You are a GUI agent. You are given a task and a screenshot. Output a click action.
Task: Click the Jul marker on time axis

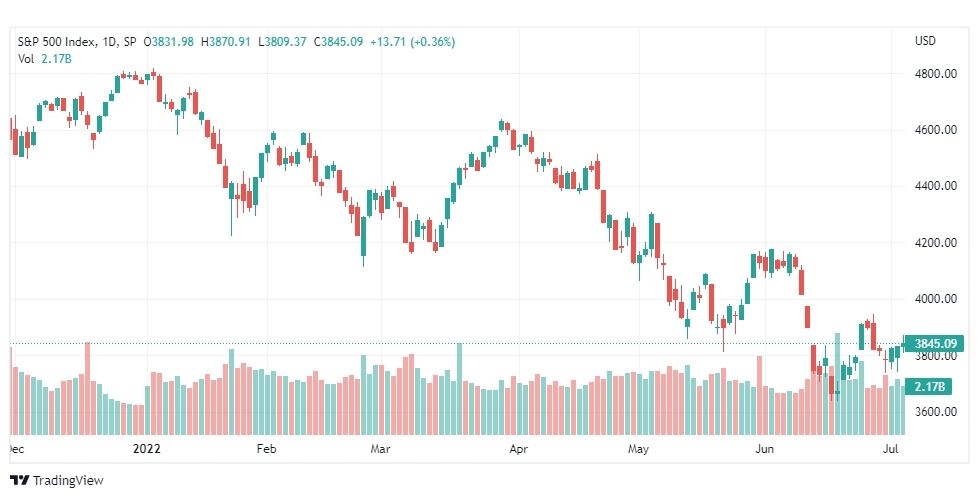click(892, 449)
